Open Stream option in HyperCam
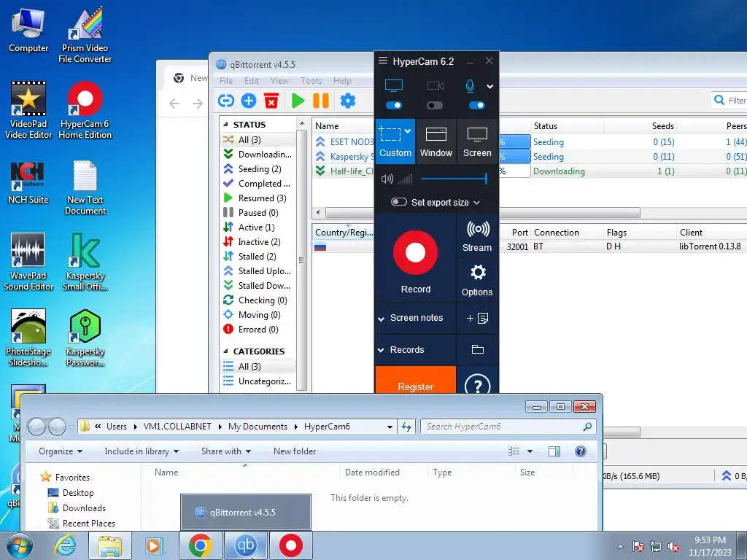Image resolution: width=747 pixels, height=560 pixels. pyautogui.click(x=477, y=236)
